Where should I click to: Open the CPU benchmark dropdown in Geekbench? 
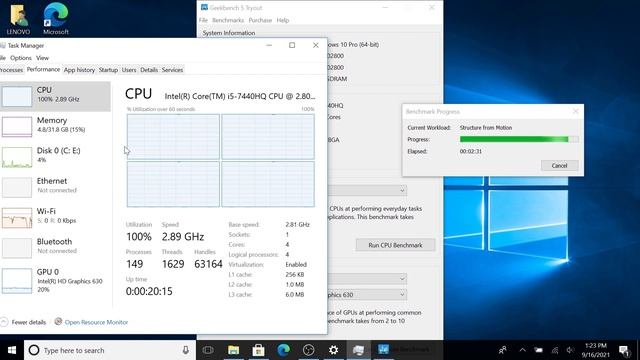click(x=367, y=190)
